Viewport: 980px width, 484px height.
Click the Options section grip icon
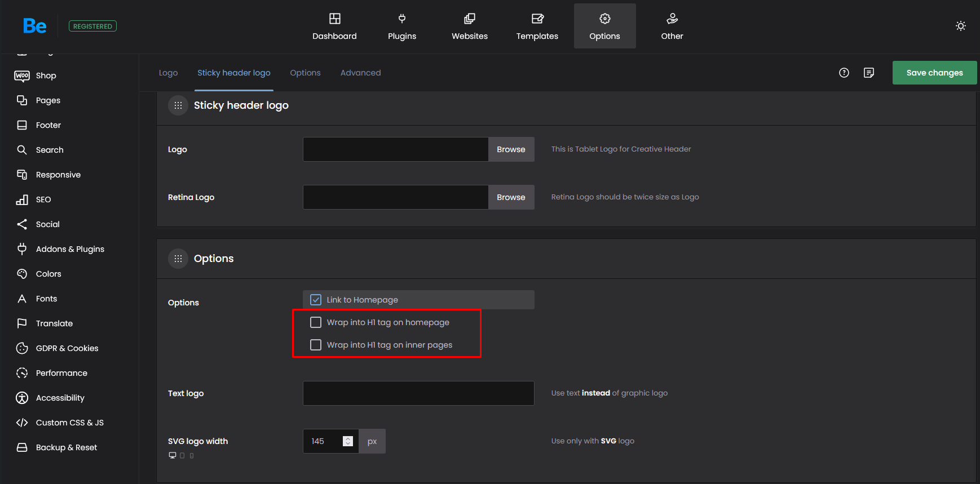coord(178,259)
